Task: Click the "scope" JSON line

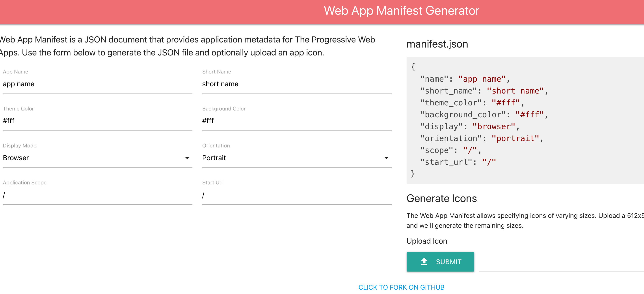Action: pos(450,151)
